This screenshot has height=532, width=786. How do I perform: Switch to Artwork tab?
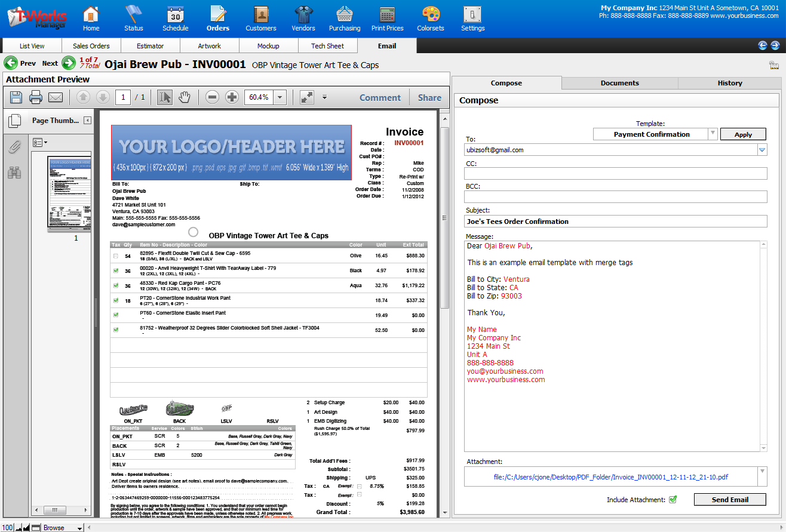click(x=210, y=46)
